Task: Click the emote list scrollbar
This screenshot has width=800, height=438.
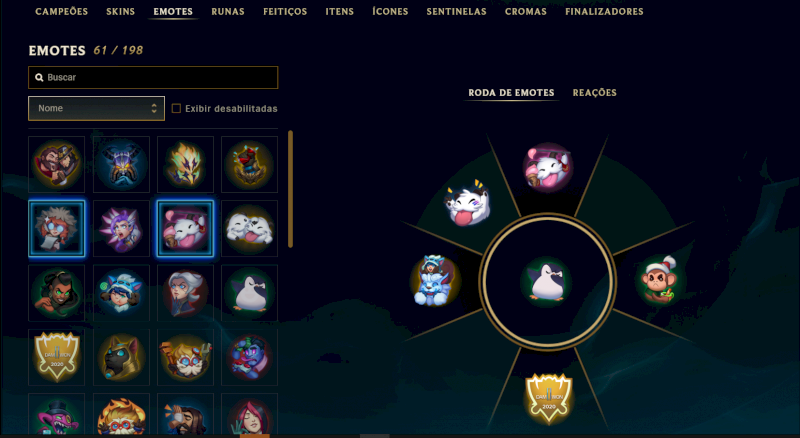Action: click(x=290, y=189)
